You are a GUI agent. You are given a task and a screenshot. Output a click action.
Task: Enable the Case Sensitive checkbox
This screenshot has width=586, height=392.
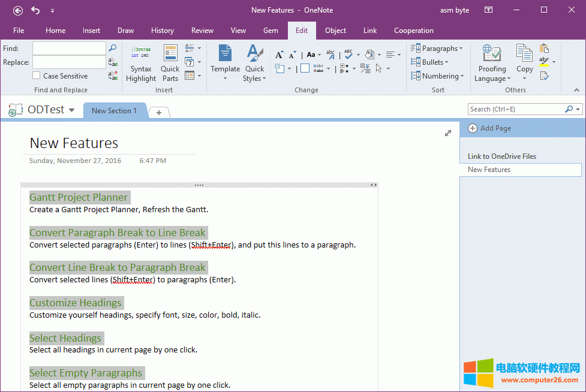pos(37,76)
